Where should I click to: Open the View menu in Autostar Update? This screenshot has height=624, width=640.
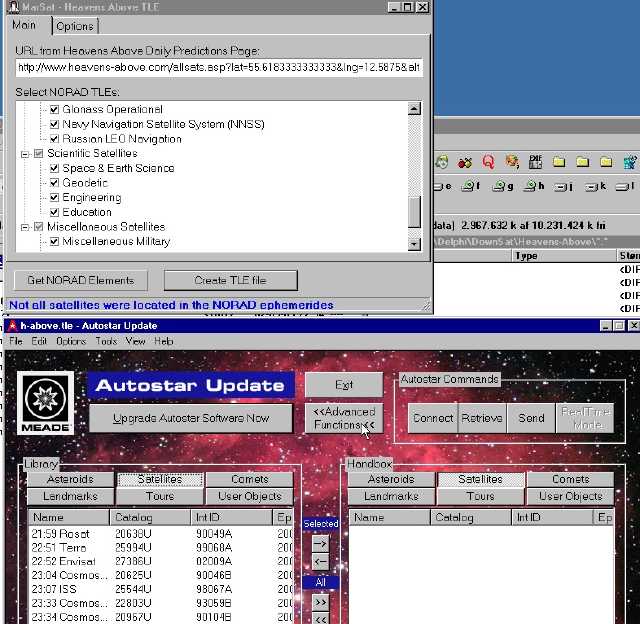[135, 341]
